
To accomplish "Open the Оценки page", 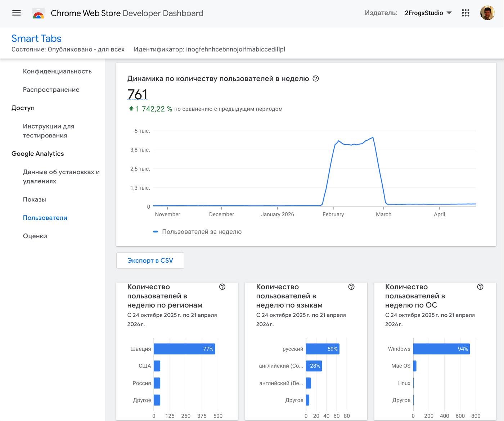I will pyautogui.click(x=35, y=236).
